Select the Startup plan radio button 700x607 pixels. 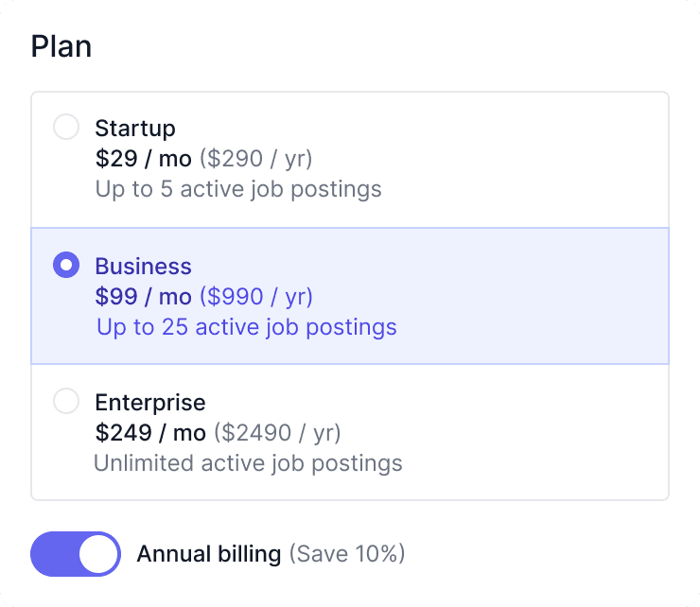[66, 128]
